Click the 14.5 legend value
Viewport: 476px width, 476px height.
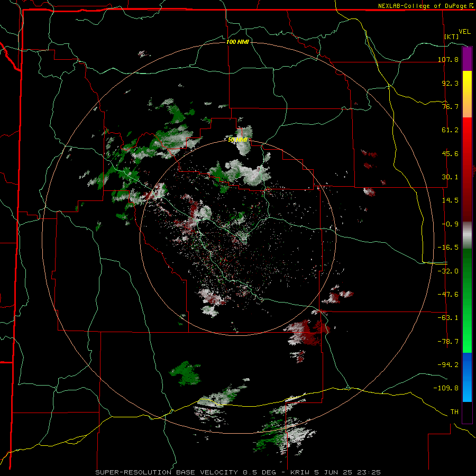pos(450,200)
